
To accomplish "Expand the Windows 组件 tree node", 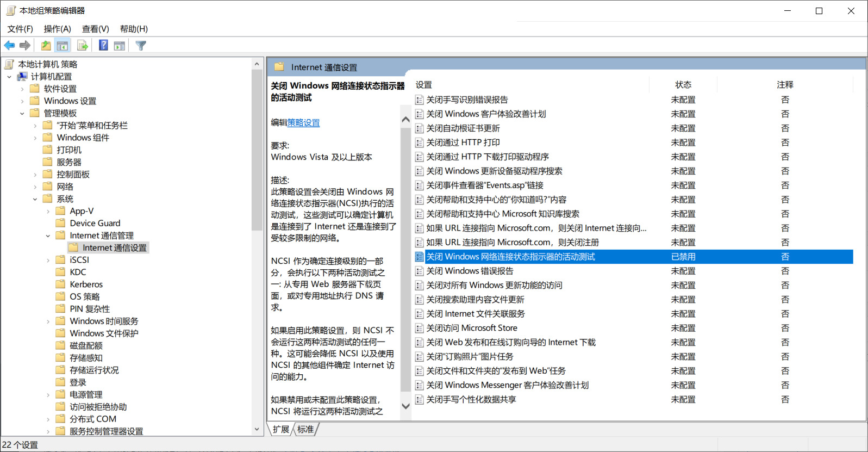I will click(35, 138).
